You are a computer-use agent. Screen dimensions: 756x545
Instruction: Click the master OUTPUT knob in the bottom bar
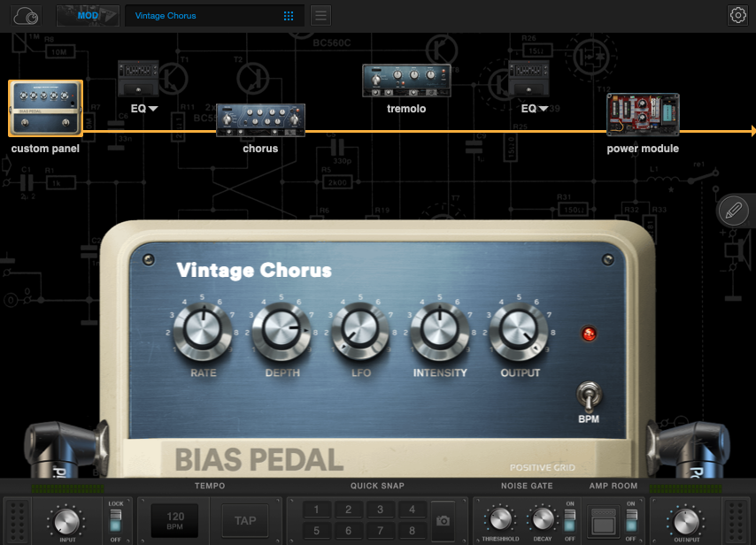click(685, 521)
